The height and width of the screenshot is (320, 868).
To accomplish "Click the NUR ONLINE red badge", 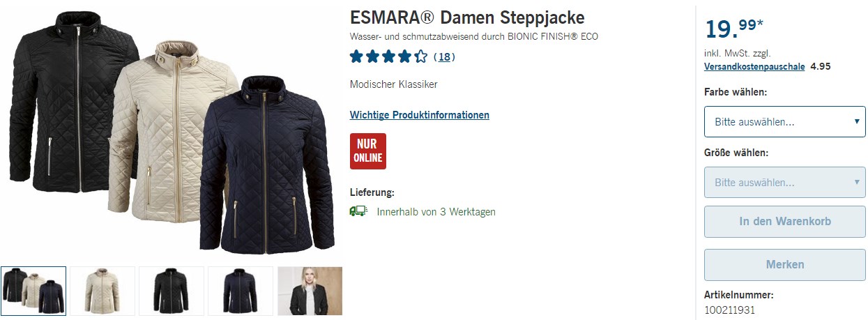I will 368,151.
